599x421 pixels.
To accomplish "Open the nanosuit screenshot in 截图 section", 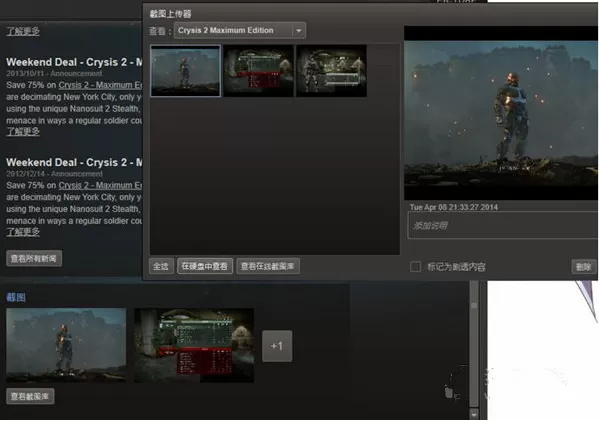I will [66, 345].
